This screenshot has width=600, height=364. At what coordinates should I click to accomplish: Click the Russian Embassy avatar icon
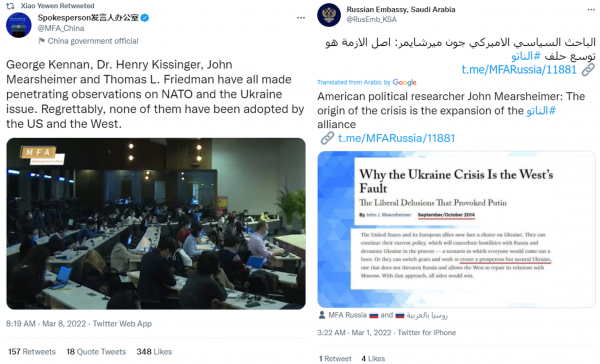[329, 15]
